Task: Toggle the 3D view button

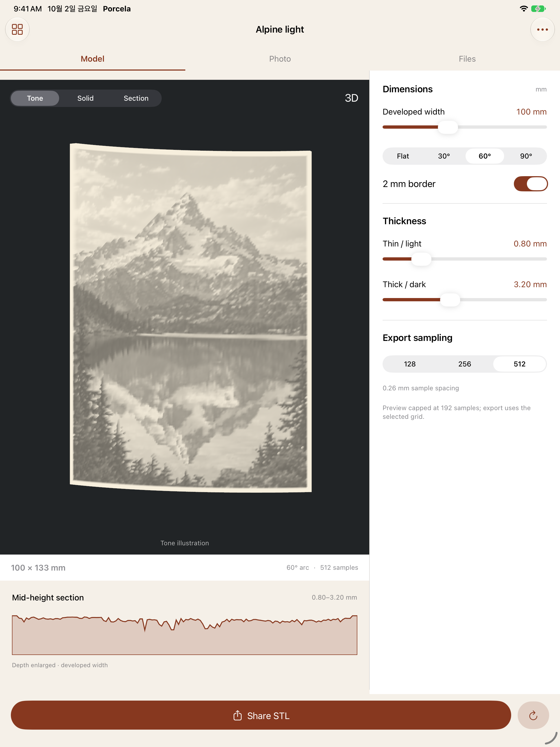Action: click(351, 98)
